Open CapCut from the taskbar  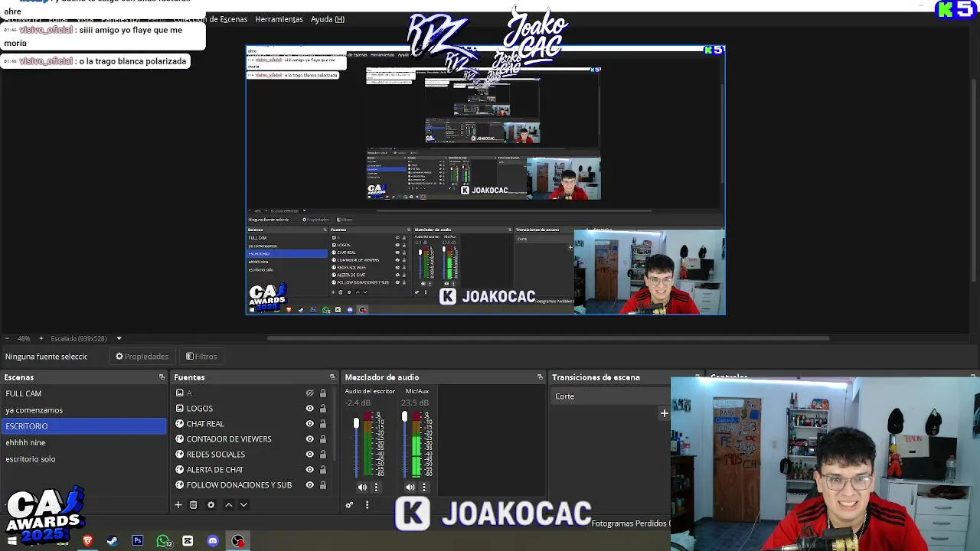[188, 541]
